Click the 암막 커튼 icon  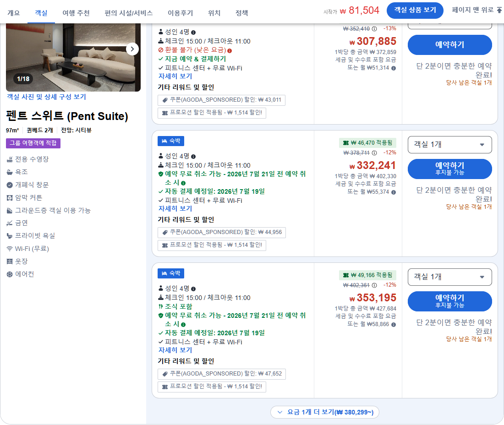(10, 198)
